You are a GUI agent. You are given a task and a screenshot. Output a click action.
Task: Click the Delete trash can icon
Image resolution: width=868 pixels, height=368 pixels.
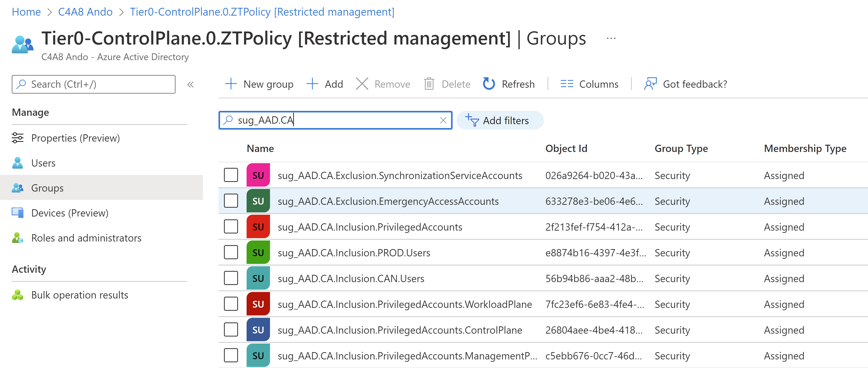(429, 84)
